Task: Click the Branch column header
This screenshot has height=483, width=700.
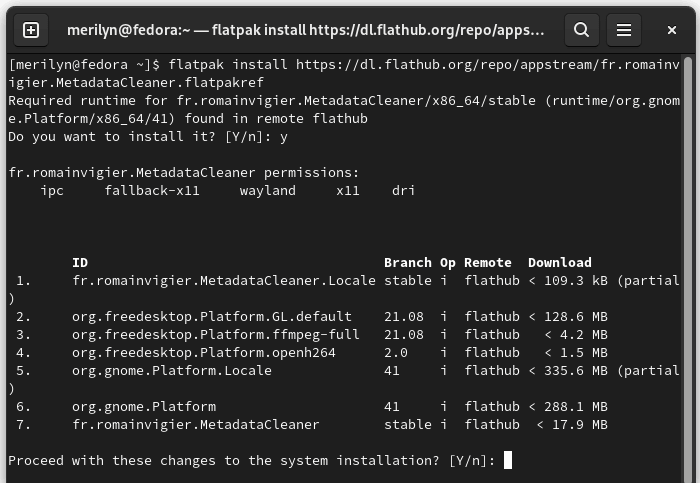Action: 408,262
